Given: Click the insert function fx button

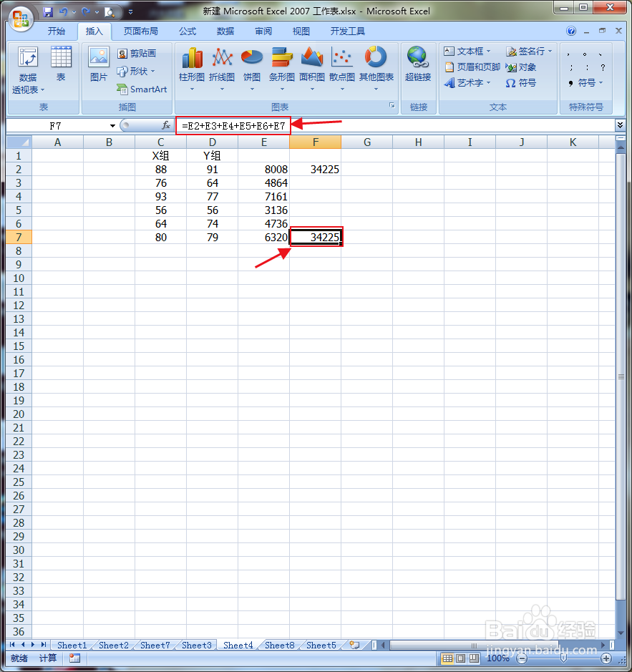Looking at the screenshot, I should pos(166,125).
